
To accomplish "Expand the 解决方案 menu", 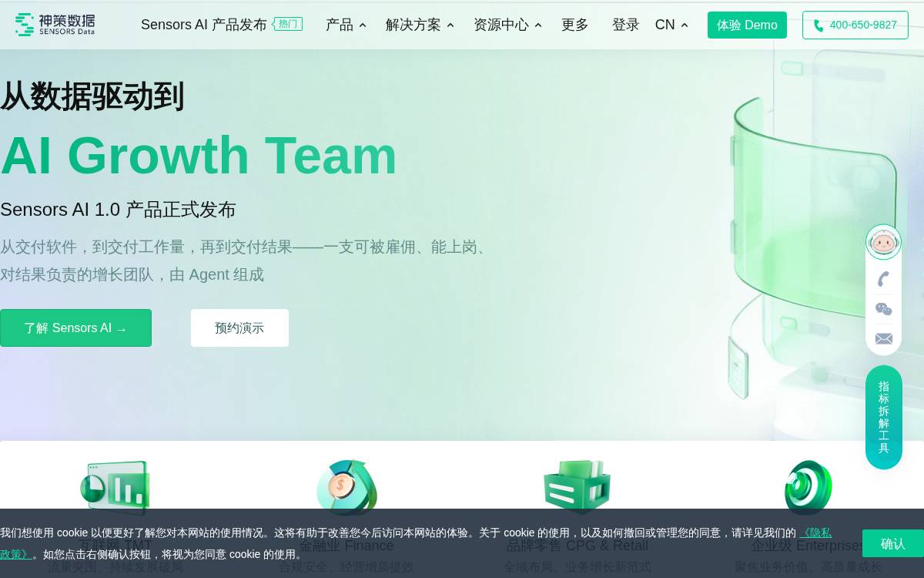I will click(x=420, y=25).
